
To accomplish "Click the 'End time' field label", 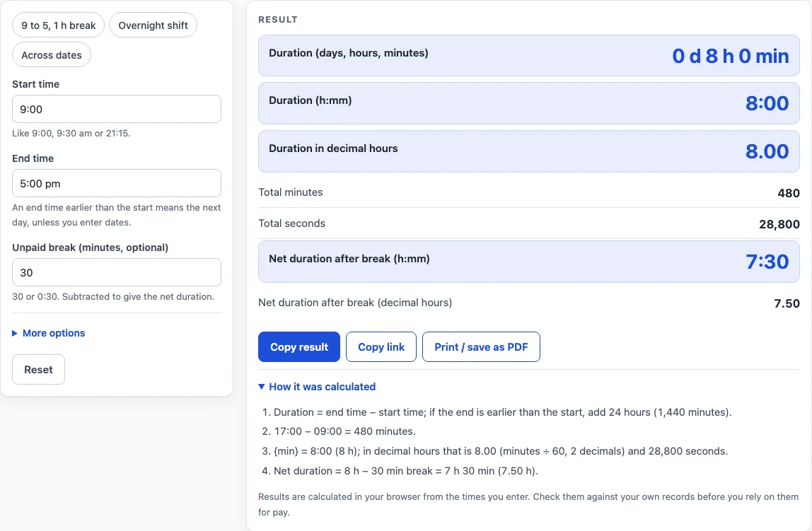I will tap(33, 158).
